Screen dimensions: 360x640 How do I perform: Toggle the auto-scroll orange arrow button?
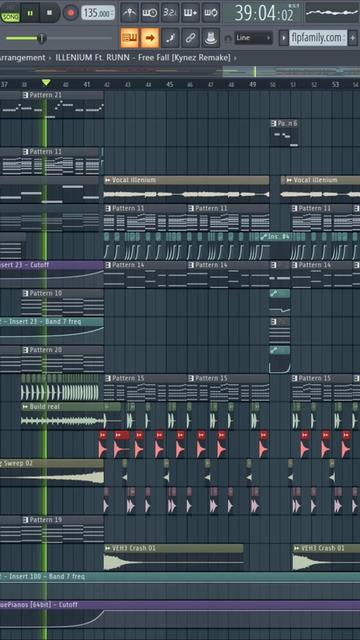coord(150,38)
